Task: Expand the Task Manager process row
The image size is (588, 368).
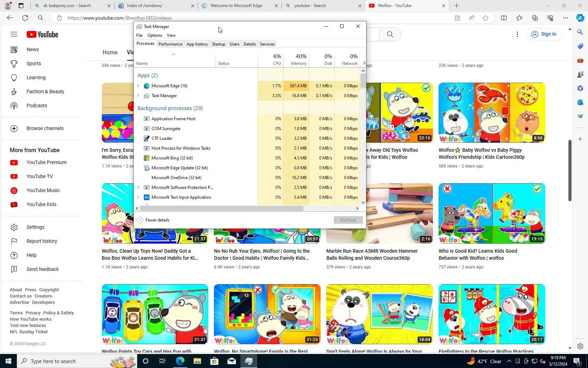Action: (138, 96)
